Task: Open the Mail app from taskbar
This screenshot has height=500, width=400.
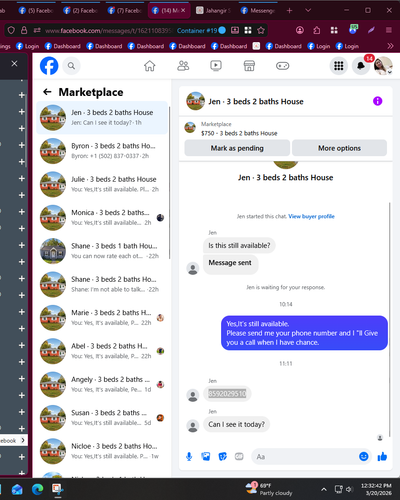Action: pyautogui.click(x=17, y=489)
